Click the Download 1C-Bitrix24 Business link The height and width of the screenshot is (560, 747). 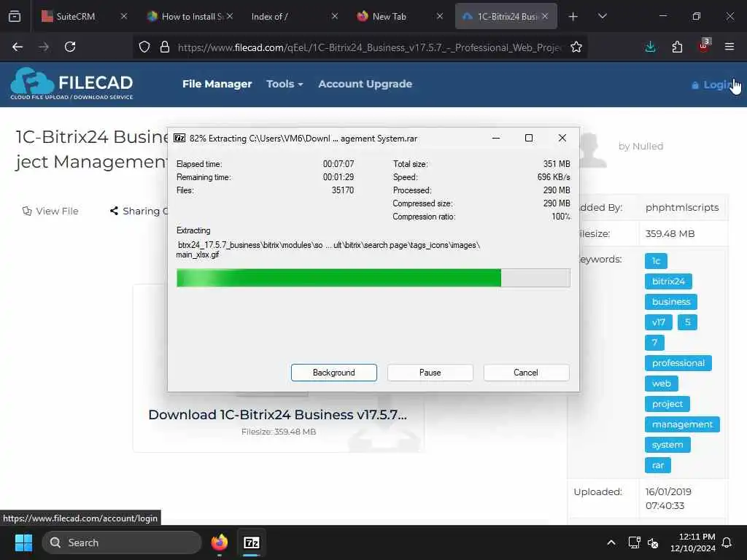pos(278,415)
